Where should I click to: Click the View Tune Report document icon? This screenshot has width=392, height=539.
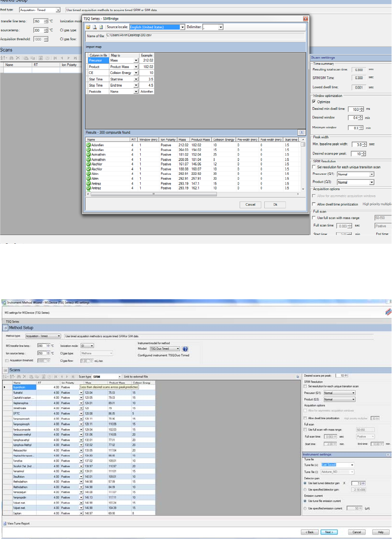pos(5,524)
